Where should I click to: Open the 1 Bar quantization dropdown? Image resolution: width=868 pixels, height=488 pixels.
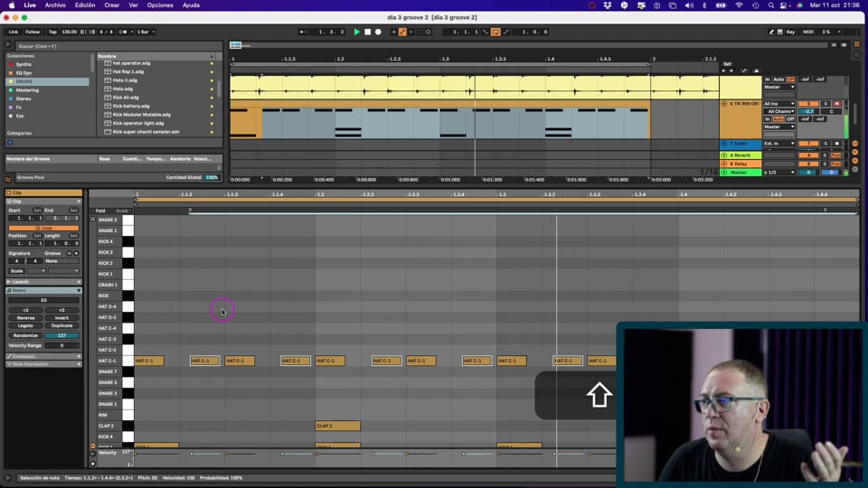point(145,33)
